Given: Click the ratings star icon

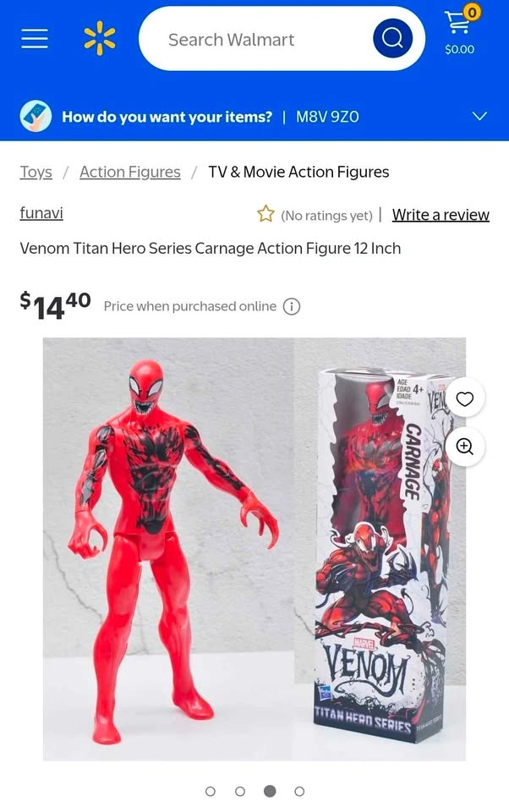Looking at the screenshot, I should point(265,213).
